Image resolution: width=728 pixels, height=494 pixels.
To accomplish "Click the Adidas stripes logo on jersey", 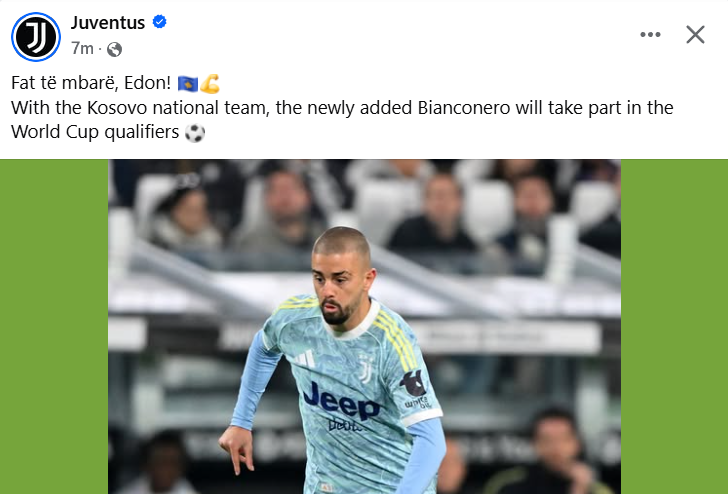I will tap(305, 359).
